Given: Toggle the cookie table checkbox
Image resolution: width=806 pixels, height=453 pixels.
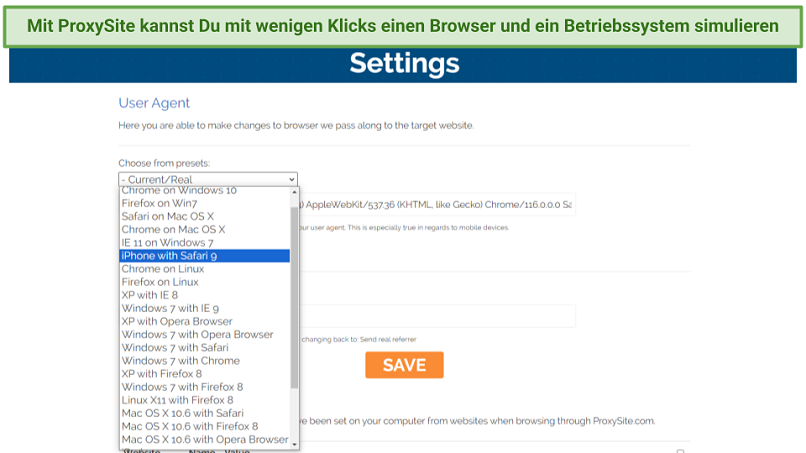Looking at the screenshot, I should click(x=680, y=451).
